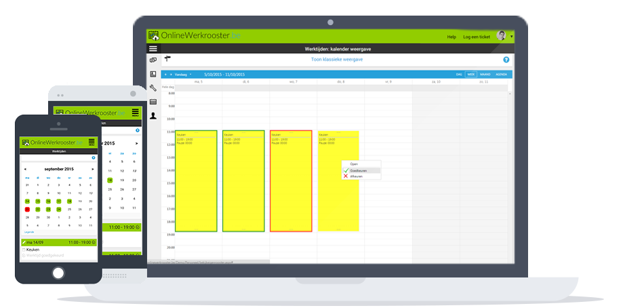Screen dimensions: 644x308
Task: Click the Log een ticket link
Action: (475, 37)
